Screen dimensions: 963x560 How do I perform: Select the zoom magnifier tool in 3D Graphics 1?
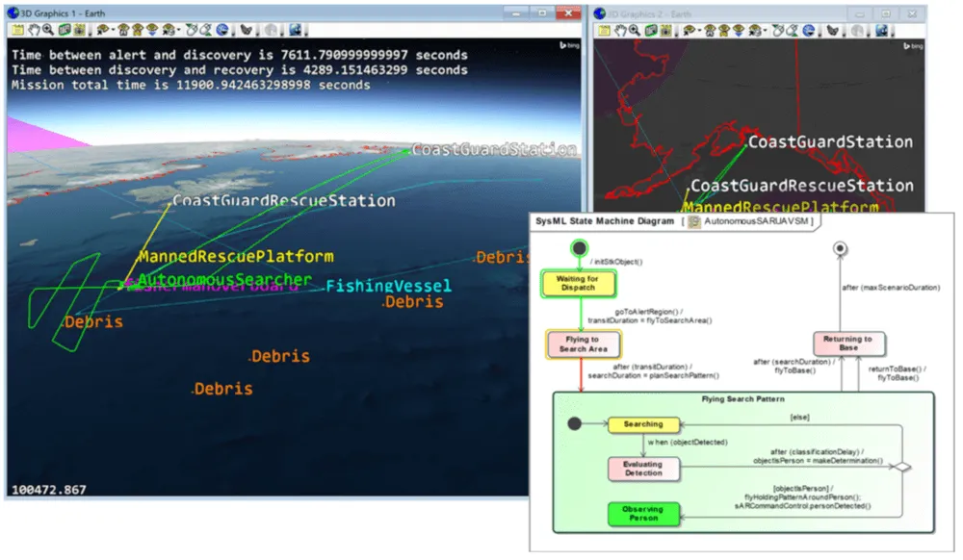(x=46, y=31)
